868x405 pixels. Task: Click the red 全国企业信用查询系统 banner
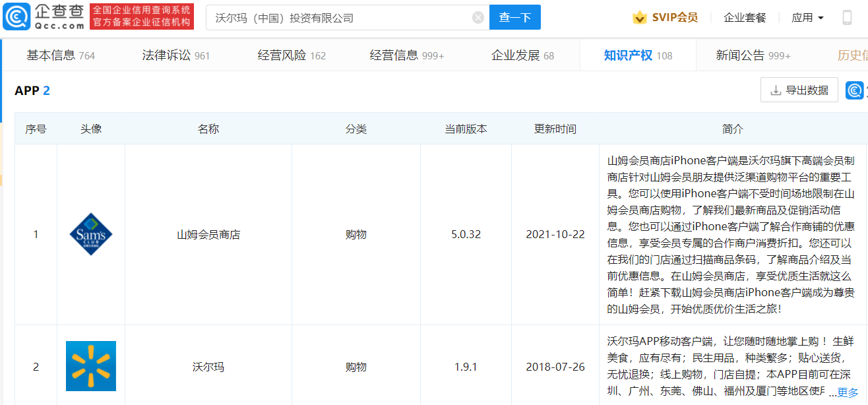142,16
